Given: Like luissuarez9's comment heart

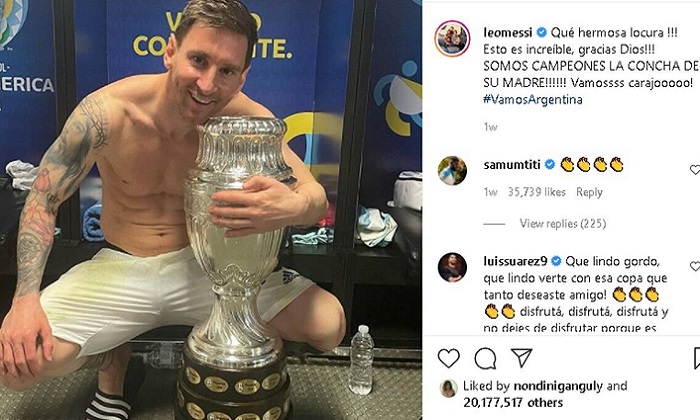Looking at the screenshot, I should tap(695, 266).
